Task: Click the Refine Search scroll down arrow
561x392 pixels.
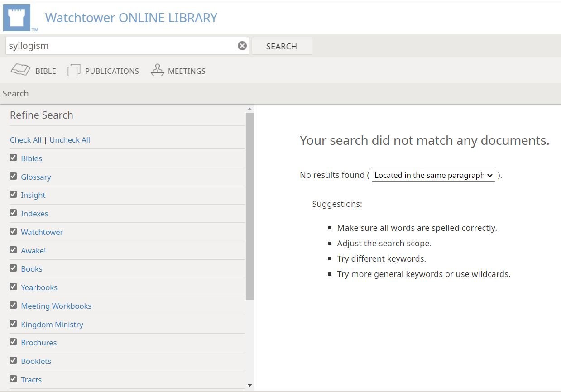Action: [x=249, y=385]
